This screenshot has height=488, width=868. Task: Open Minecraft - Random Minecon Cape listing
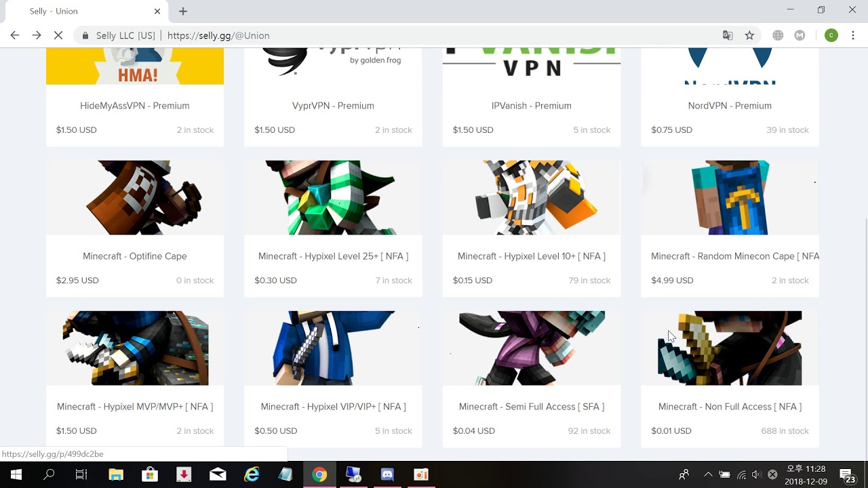pos(734,256)
